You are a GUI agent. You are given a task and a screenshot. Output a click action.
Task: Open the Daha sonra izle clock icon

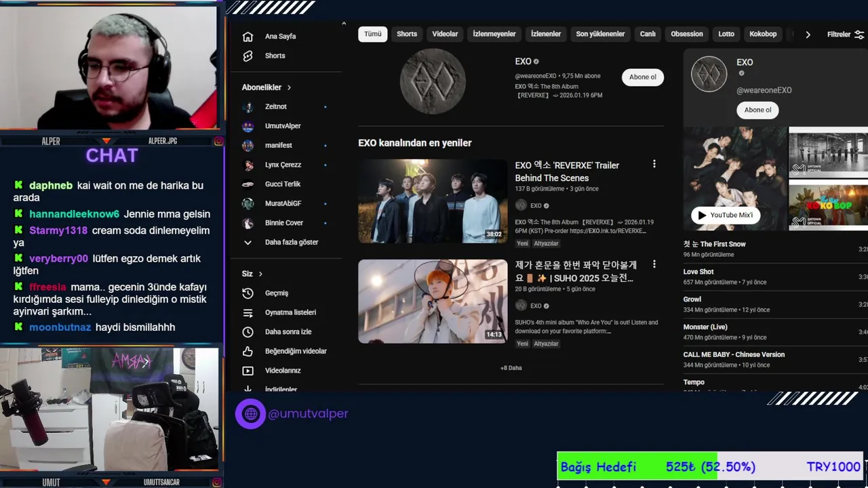248,332
